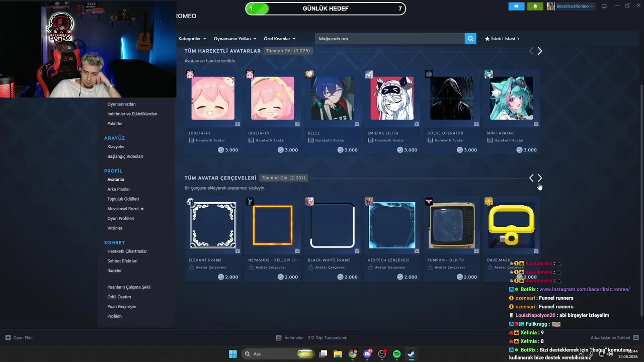The image size is (644, 362).
Task: Open Arka Planlar in the sidebar
Action: point(119,189)
